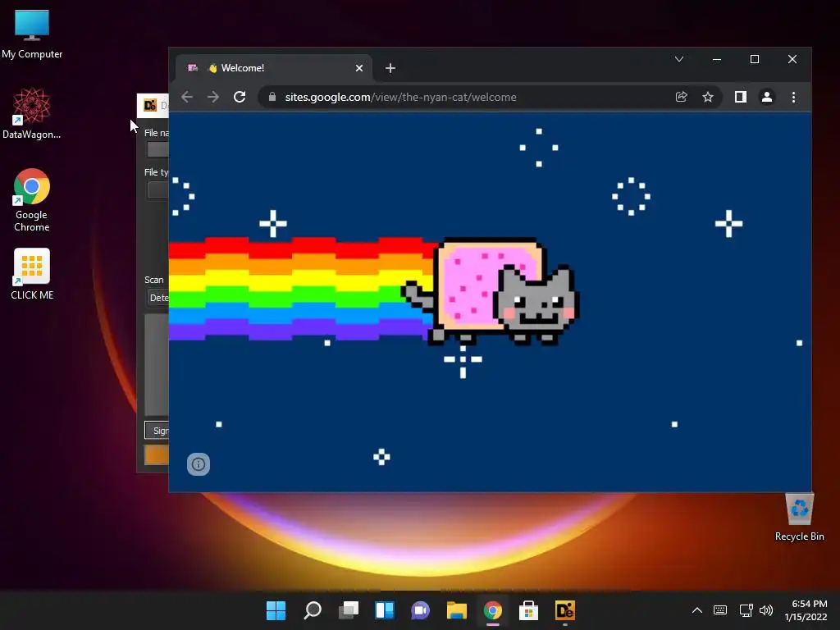Screen dimensions: 840x630
Task: Go back to the previous page in Chrome
Action: coord(187,97)
